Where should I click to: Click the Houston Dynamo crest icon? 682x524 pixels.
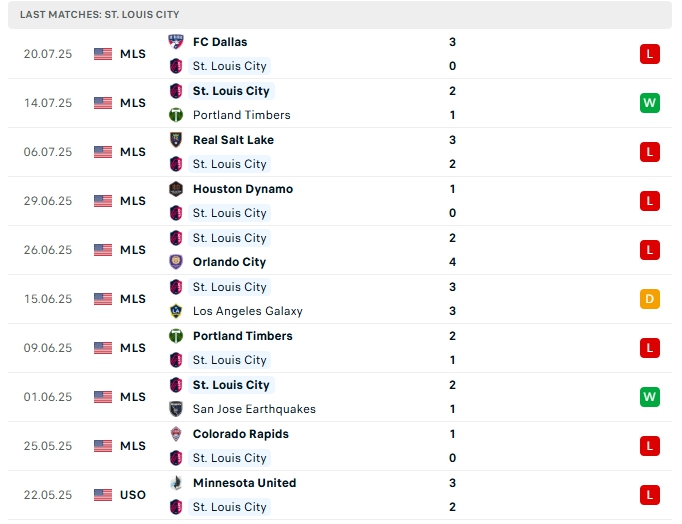[x=177, y=189]
